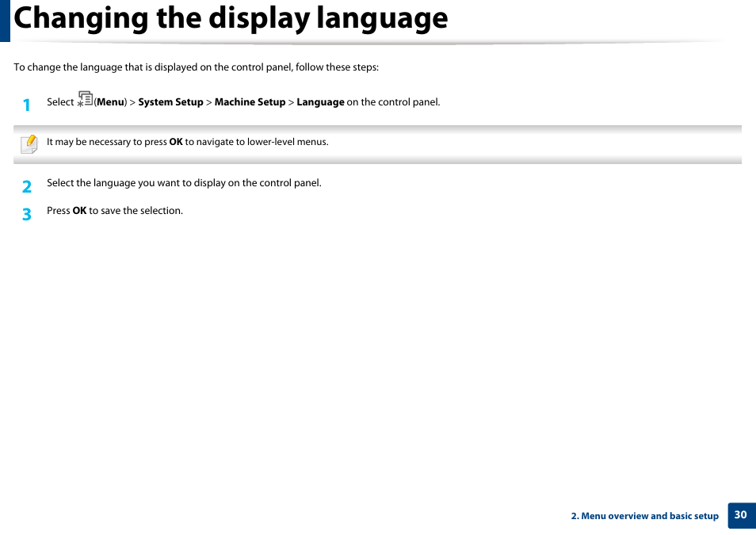
Task: Click the '2. Menu overview and basic setup' footer link
Action: coord(644,516)
